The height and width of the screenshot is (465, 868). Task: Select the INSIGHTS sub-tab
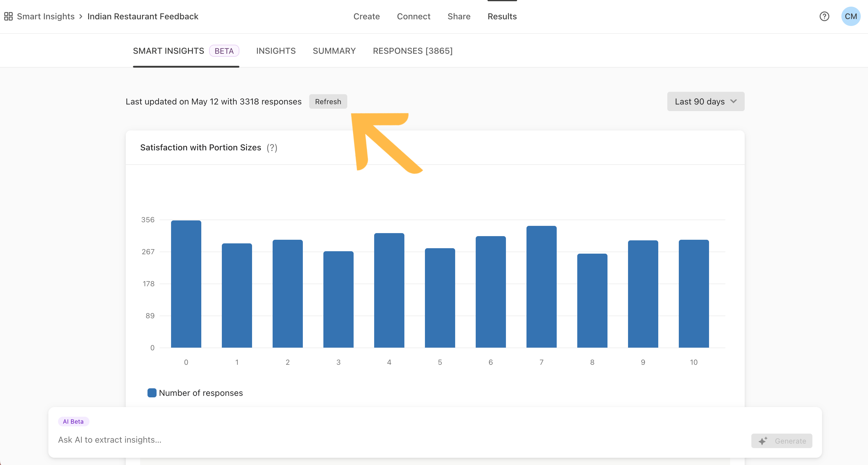276,51
